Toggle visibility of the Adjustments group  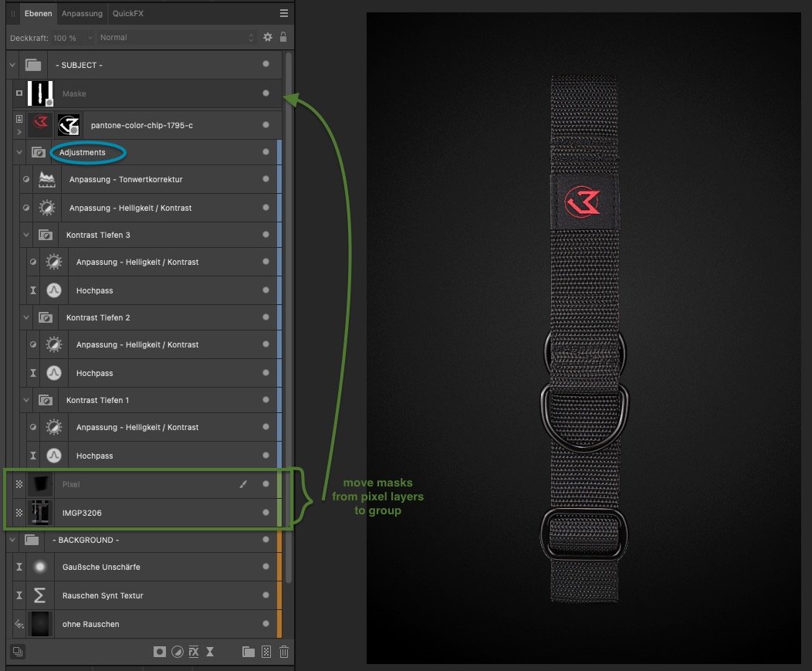pyautogui.click(x=266, y=152)
